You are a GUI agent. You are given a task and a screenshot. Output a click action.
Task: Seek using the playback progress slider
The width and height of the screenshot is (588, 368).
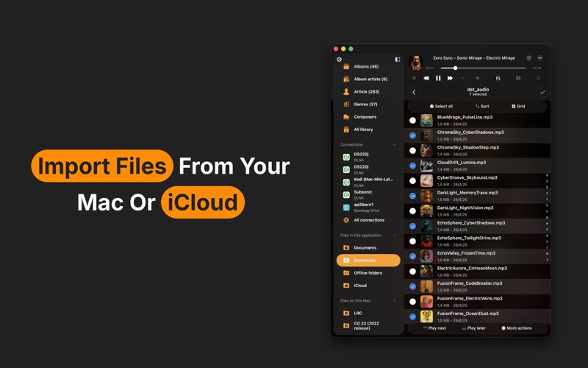(483, 68)
